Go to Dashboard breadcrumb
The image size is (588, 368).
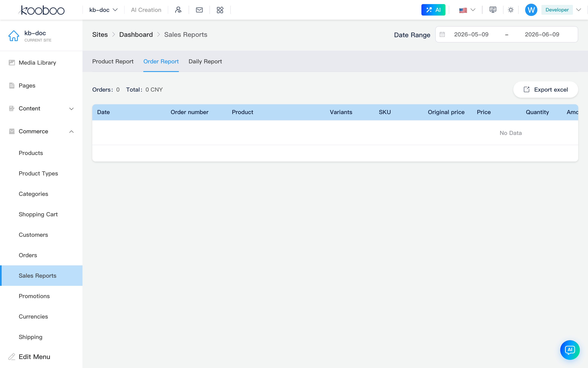(x=136, y=35)
